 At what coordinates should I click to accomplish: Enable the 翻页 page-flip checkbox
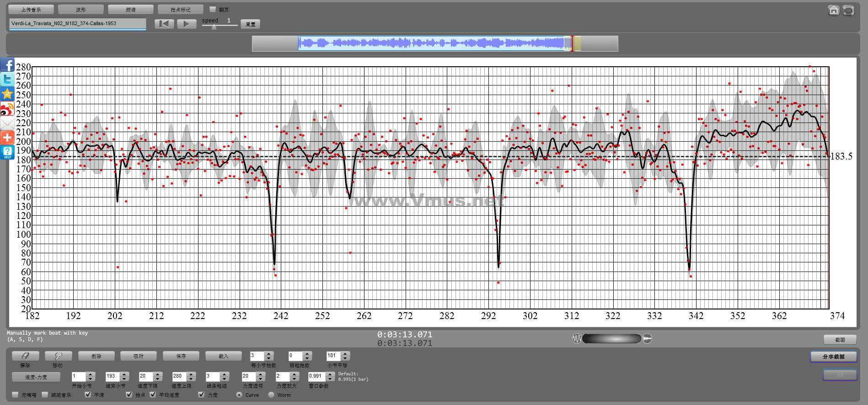click(212, 9)
